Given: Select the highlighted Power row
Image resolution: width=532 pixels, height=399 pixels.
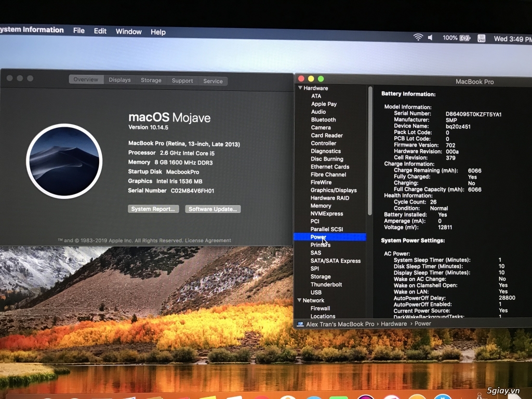Looking at the screenshot, I should click(x=330, y=237).
